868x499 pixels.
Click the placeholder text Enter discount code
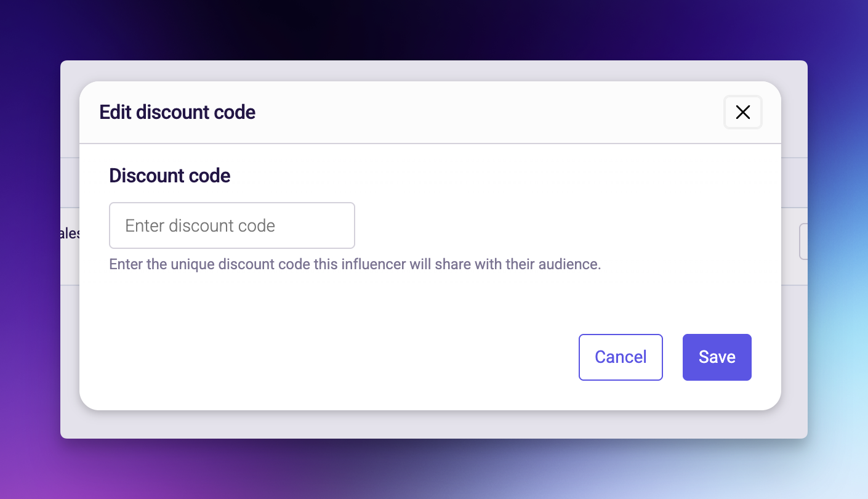click(200, 225)
